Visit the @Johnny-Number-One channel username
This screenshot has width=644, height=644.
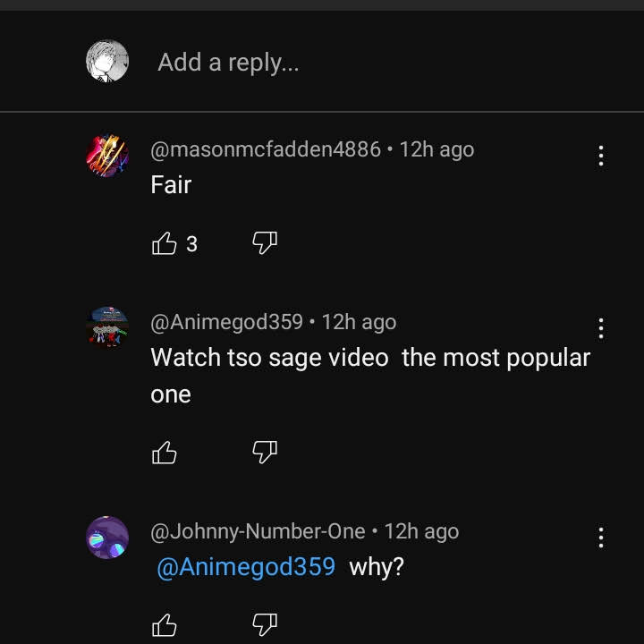point(258,531)
